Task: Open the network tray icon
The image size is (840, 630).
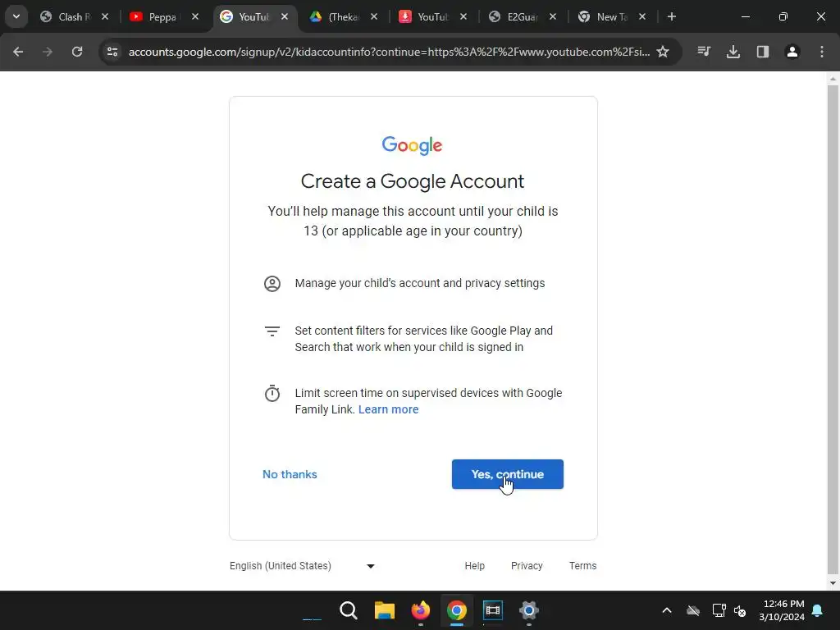Action: [x=719, y=610]
